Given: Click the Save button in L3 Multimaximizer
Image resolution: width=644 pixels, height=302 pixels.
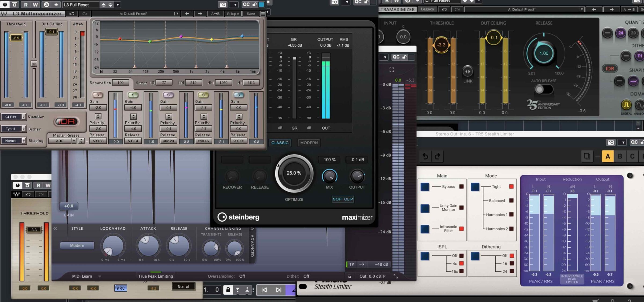Looking at the screenshot, I should [x=251, y=14].
